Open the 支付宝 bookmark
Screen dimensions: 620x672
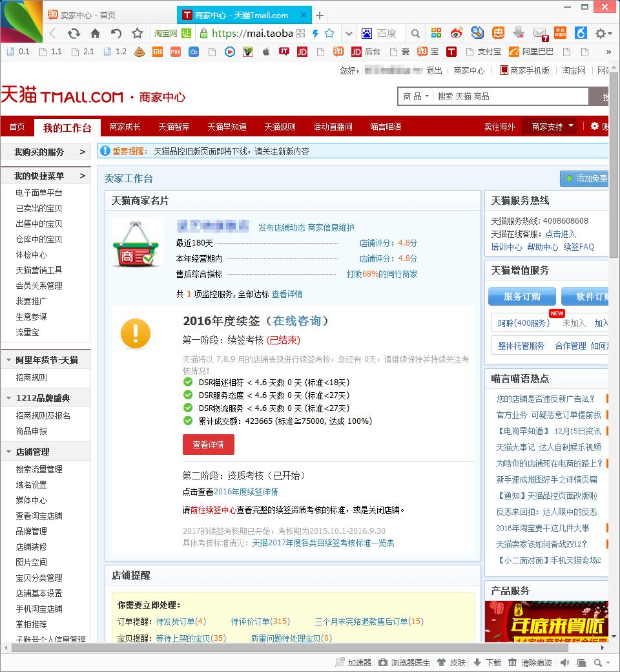point(483,52)
